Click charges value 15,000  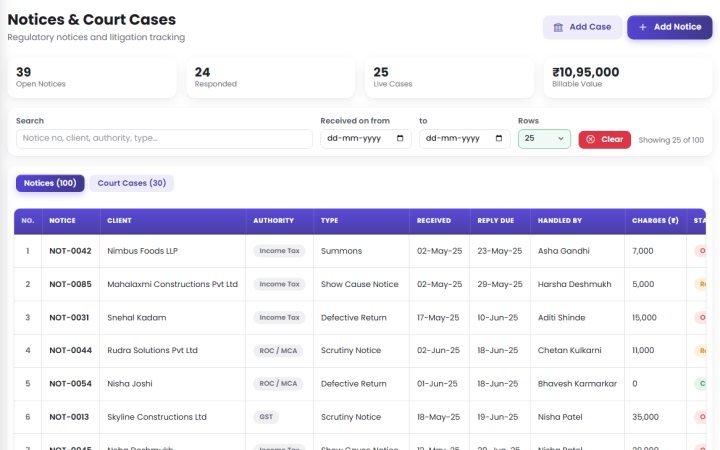coord(644,318)
